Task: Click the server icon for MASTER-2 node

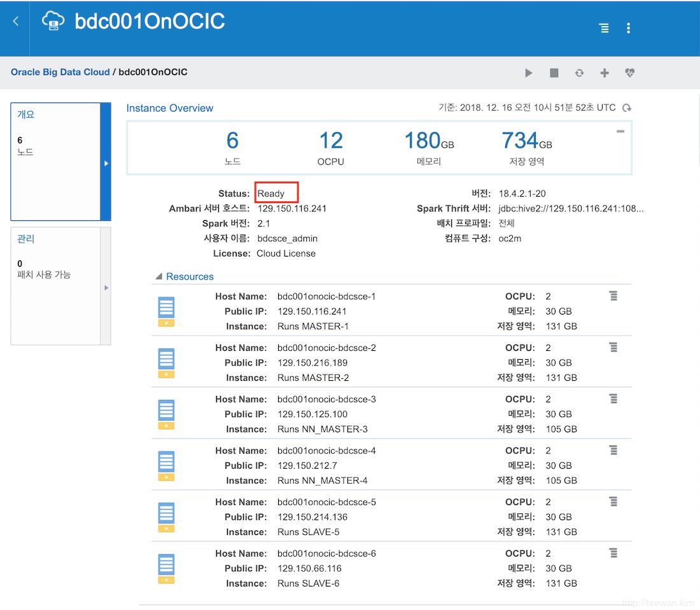Action: pyautogui.click(x=166, y=363)
